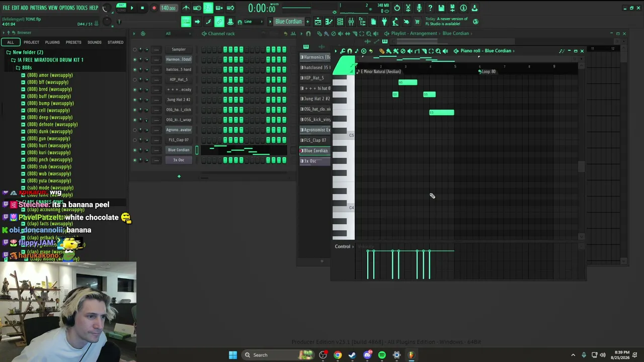644x362 pixels.
Task: Click the main volume knob near the menu bar
Action: point(106,8)
